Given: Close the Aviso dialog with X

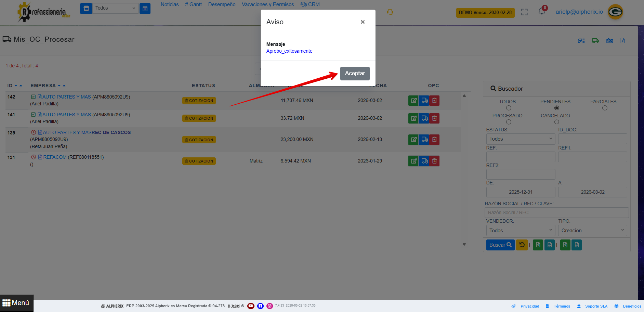Looking at the screenshot, I should (x=363, y=22).
